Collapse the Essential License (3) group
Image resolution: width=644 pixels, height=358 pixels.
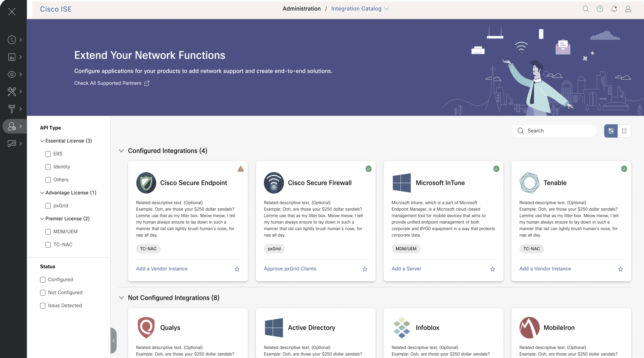(42, 141)
